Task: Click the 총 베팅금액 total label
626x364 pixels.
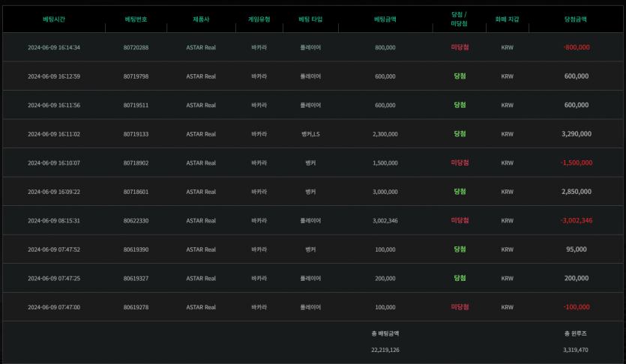Action: [x=385, y=333]
